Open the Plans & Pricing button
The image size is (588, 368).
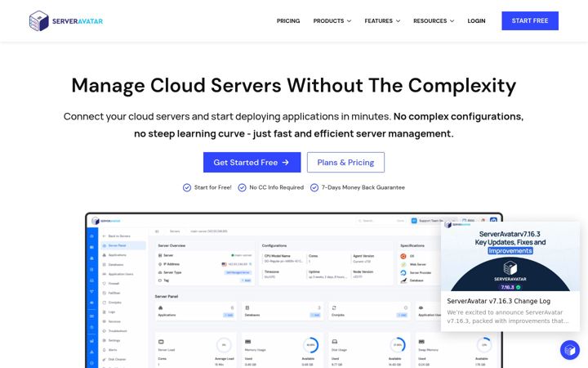pos(345,162)
